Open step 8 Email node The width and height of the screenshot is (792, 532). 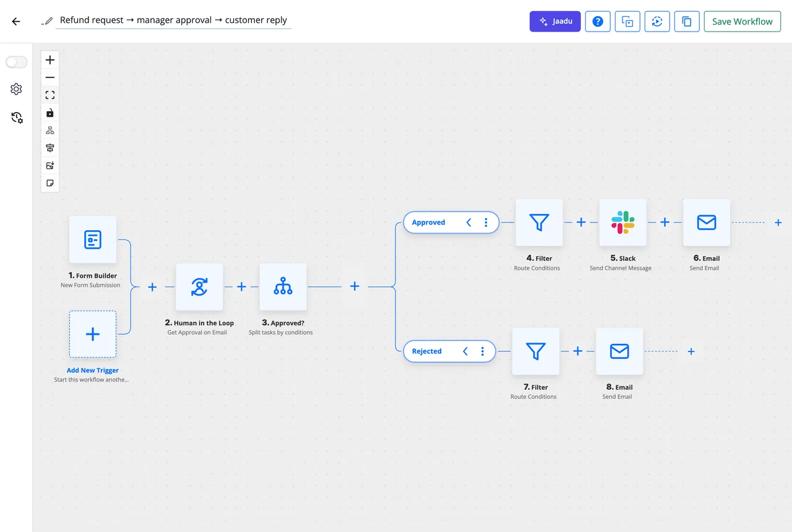pos(619,351)
